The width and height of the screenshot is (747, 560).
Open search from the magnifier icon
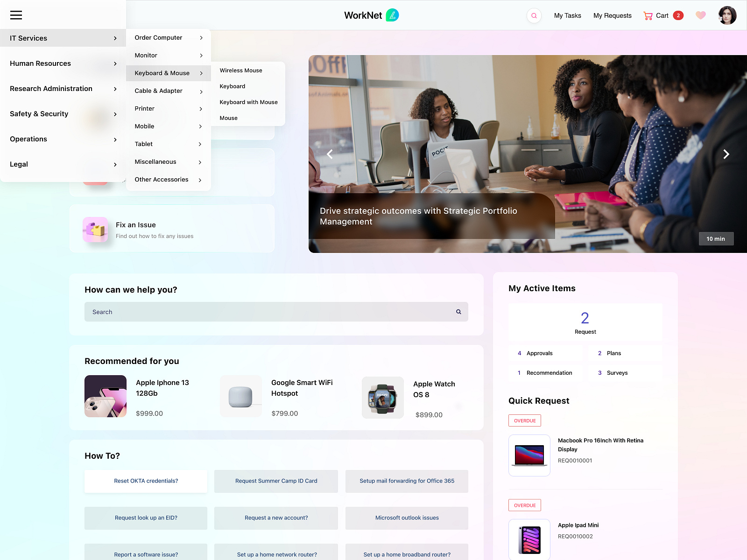pyautogui.click(x=534, y=15)
